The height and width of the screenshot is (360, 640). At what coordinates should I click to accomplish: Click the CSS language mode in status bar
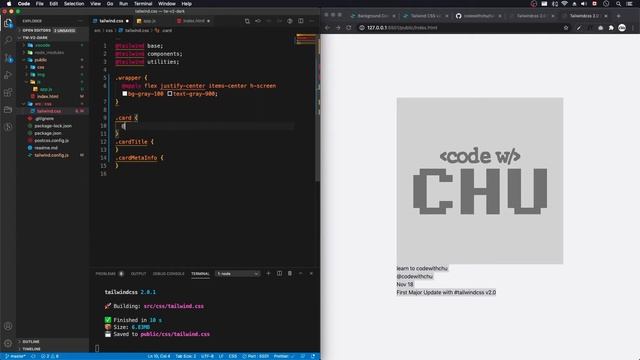point(233,356)
